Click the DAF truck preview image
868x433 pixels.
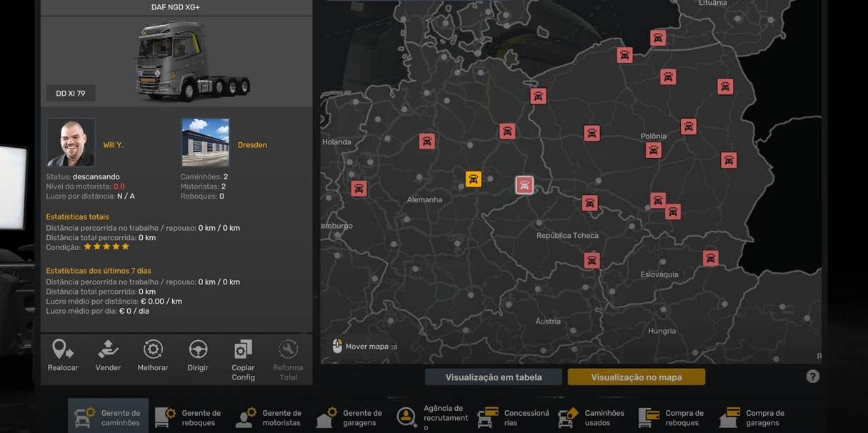coord(193,61)
